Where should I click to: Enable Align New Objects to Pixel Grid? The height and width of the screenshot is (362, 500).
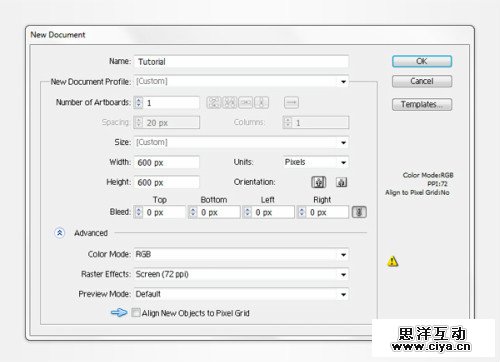[136, 313]
